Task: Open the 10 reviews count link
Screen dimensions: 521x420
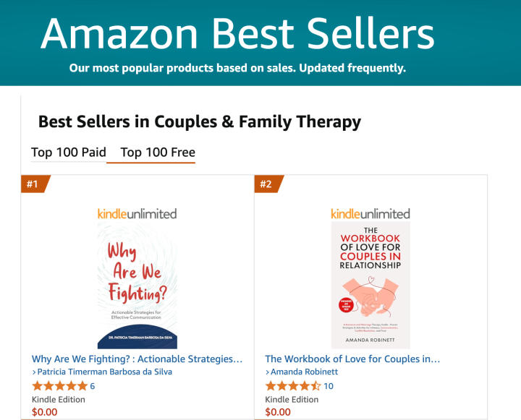Action: (x=329, y=386)
